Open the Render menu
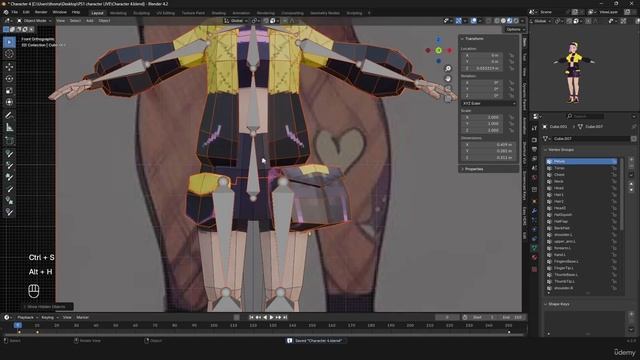The height and width of the screenshot is (360, 640). [41, 13]
